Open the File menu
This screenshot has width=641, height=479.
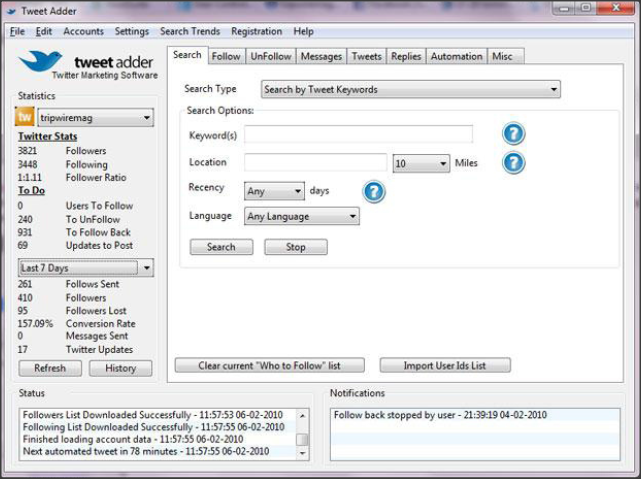[17, 31]
